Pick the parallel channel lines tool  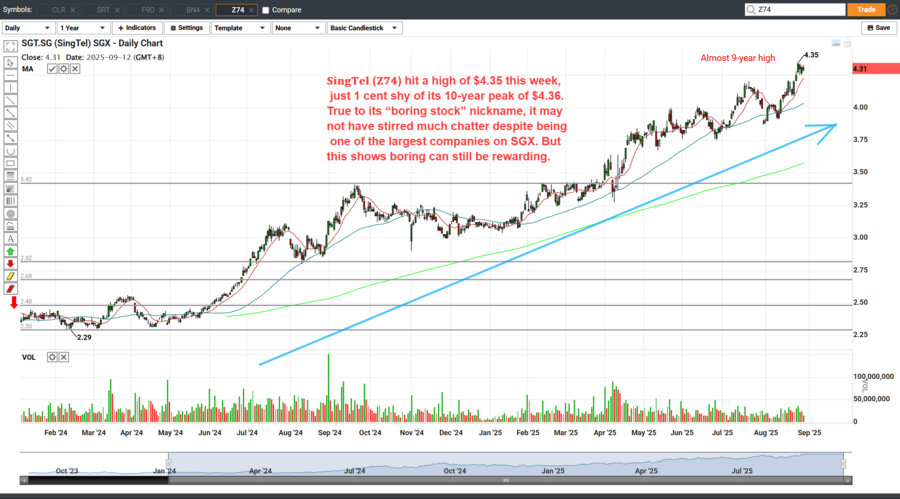pyautogui.click(x=10, y=125)
